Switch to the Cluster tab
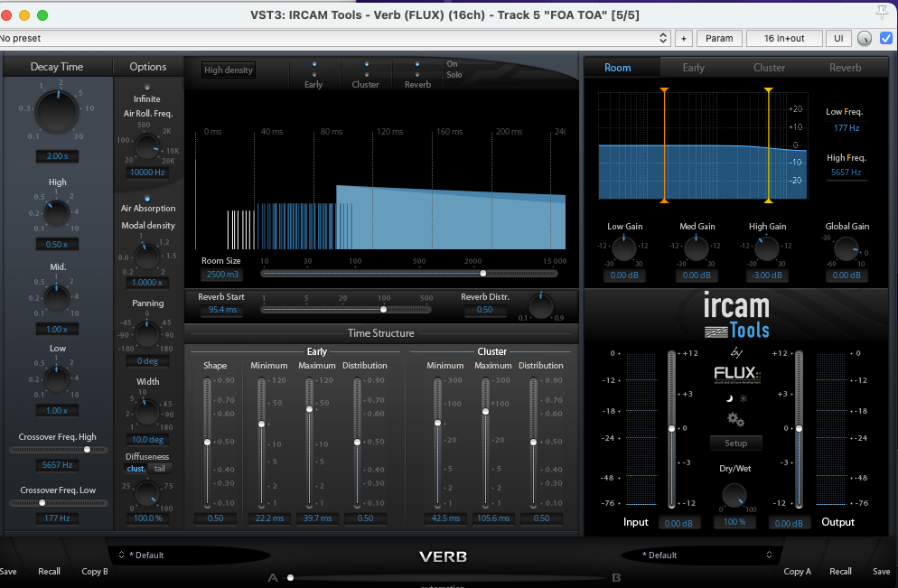 tap(770, 67)
